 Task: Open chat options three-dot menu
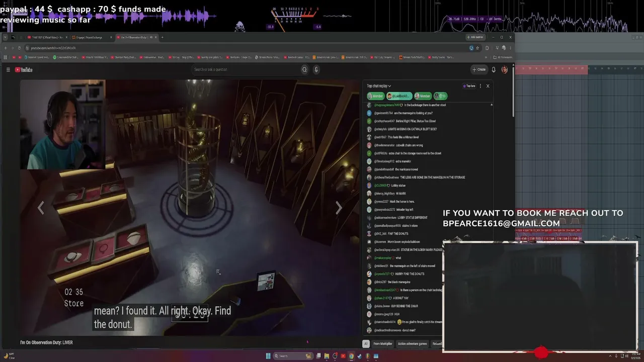pyautogui.click(x=480, y=86)
